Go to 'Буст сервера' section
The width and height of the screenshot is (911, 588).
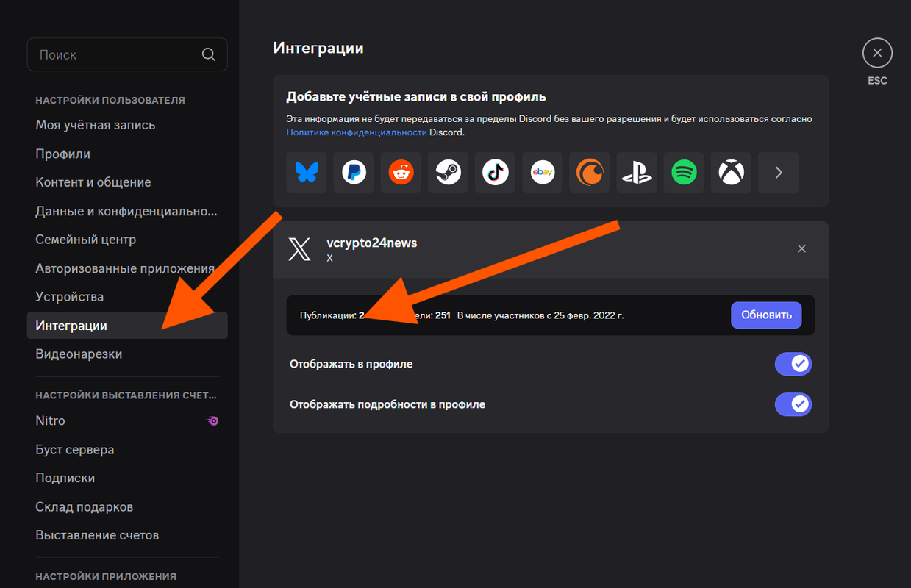[127, 450]
